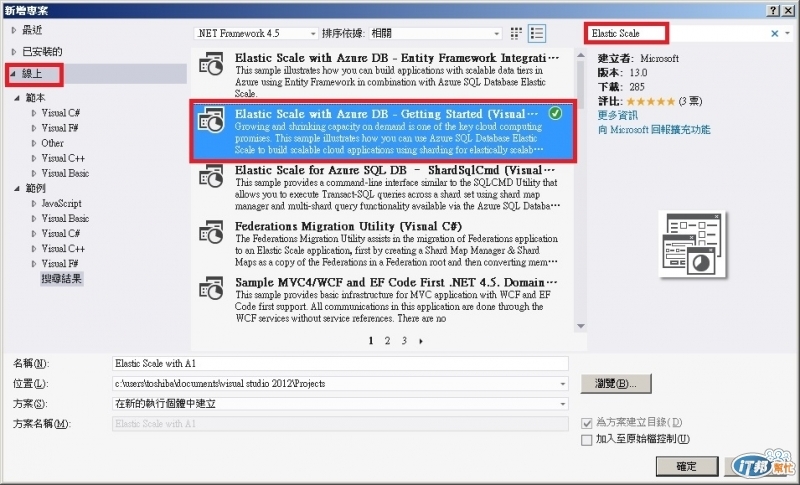This screenshot has width=800, height=485.
Task: Click the 名稱 name input field
Action: [x=340, y=364]
